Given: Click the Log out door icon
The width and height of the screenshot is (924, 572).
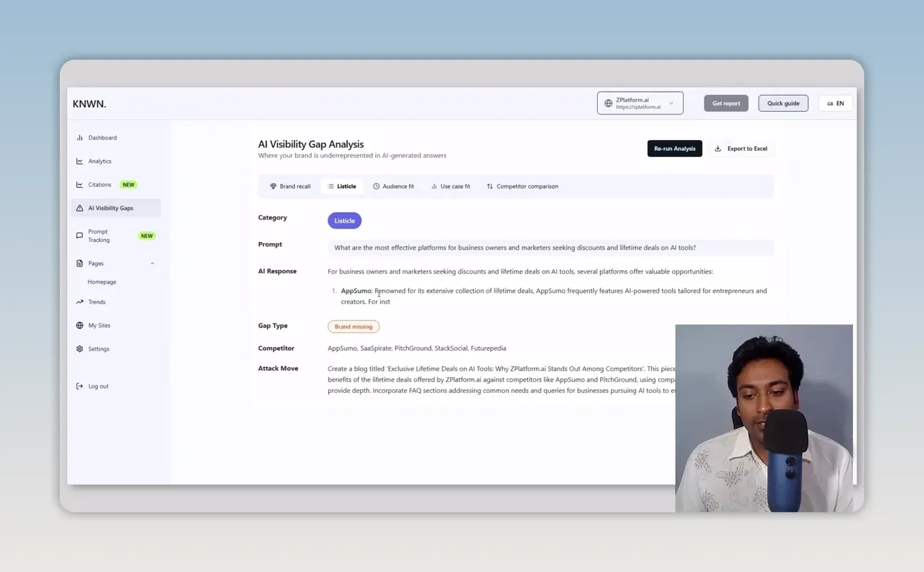Looking at the screenshot, I should pos(79,387).
